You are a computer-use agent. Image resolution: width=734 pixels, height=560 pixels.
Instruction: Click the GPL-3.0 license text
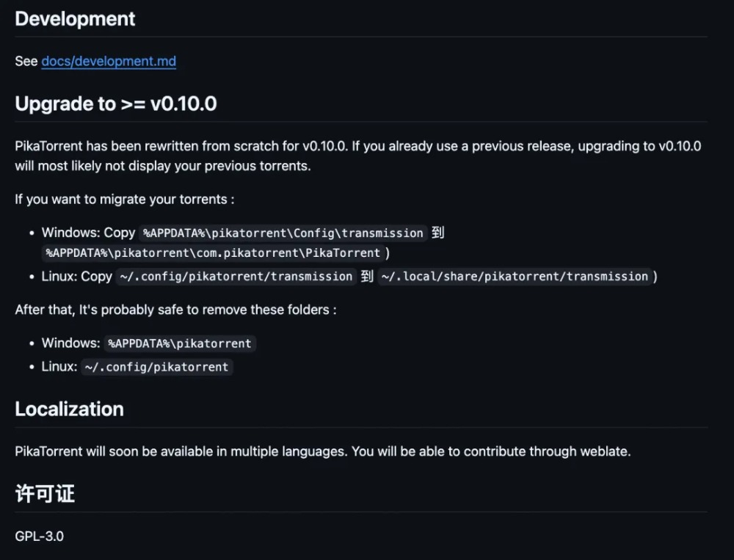click(x=39, y=536)
